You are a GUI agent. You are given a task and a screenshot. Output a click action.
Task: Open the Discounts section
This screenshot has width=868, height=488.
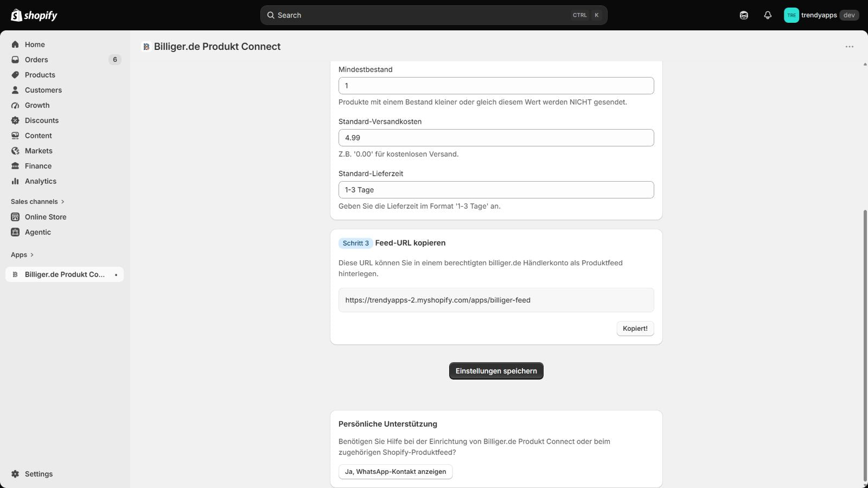(x=42, y=120)
